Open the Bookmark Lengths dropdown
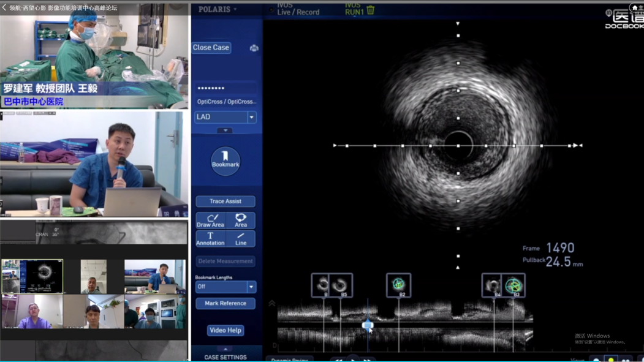The width and height of the screenshot is (644, 362). pyautogui.click(x=225, y=287)
